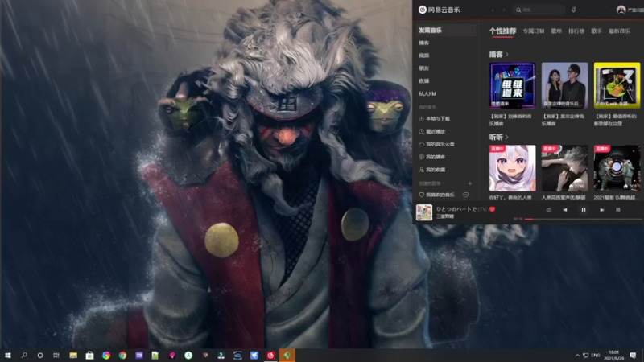This screenshot has width=644, height=362.
Task: Open 我喜欢的音乐 heart playlist
Action: 437,195
